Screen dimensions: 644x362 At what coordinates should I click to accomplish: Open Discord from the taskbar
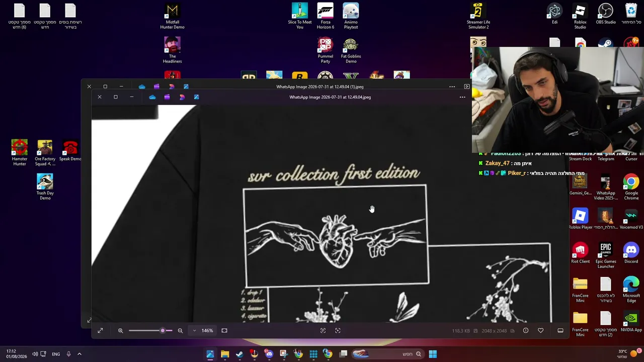coord(269,354)
